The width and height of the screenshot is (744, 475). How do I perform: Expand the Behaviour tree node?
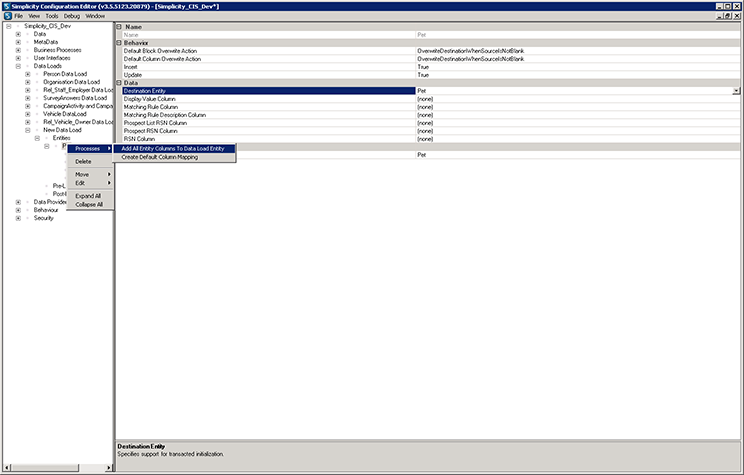coord(18,210)
